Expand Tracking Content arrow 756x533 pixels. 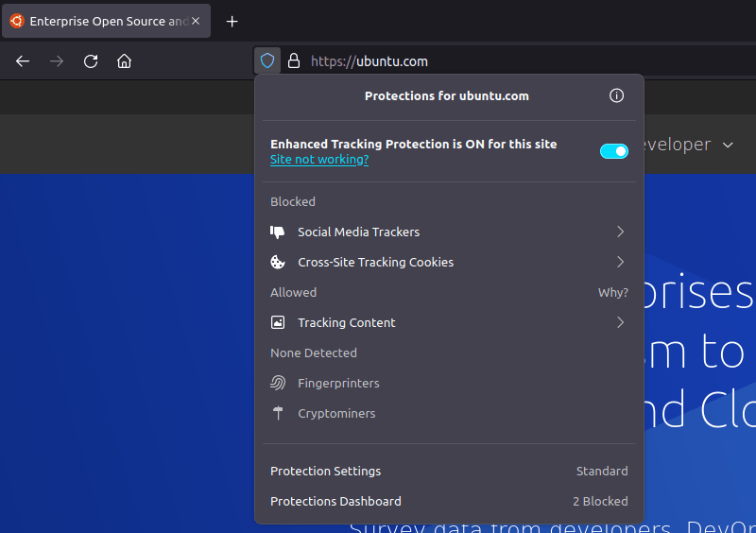pyautogui.click(x=620, y=322)
